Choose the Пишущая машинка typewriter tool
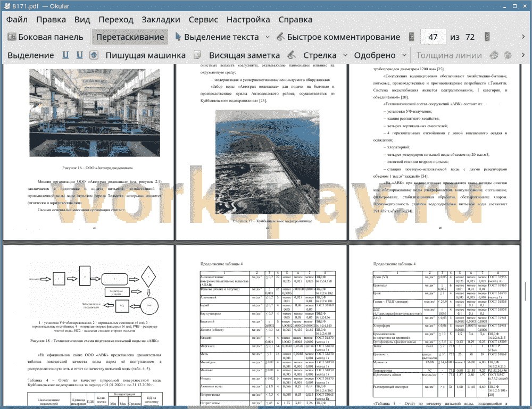The width and height of the screenshot is (532, 409). [x=146, y=55]
